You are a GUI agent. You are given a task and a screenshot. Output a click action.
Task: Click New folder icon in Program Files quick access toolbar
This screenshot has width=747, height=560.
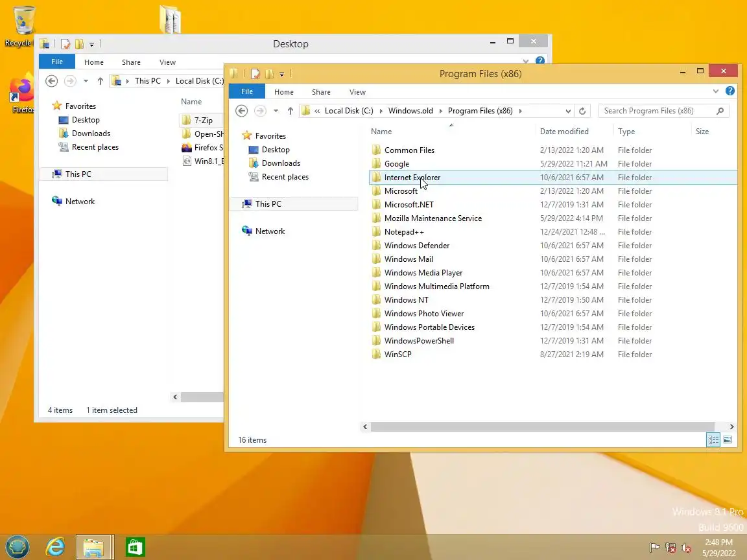point(269,74)
